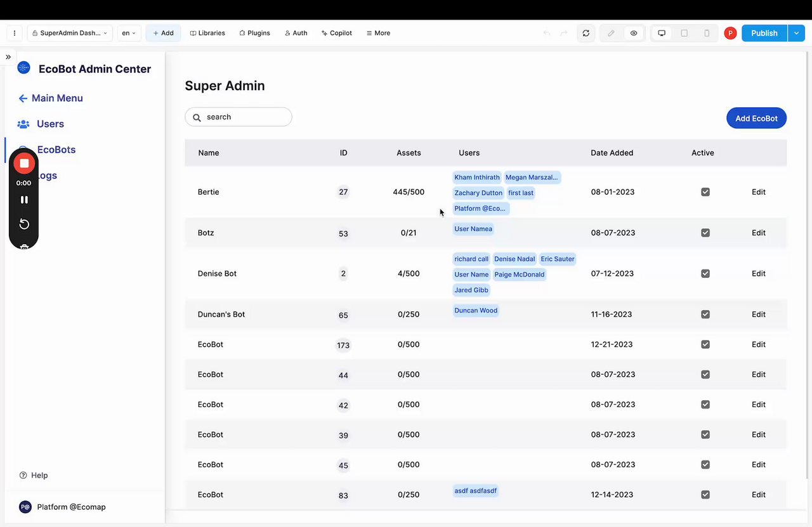The height and width of the screenshot is (527, 812).
Task: Open the en language dropdown
Action: pos(129,33)
